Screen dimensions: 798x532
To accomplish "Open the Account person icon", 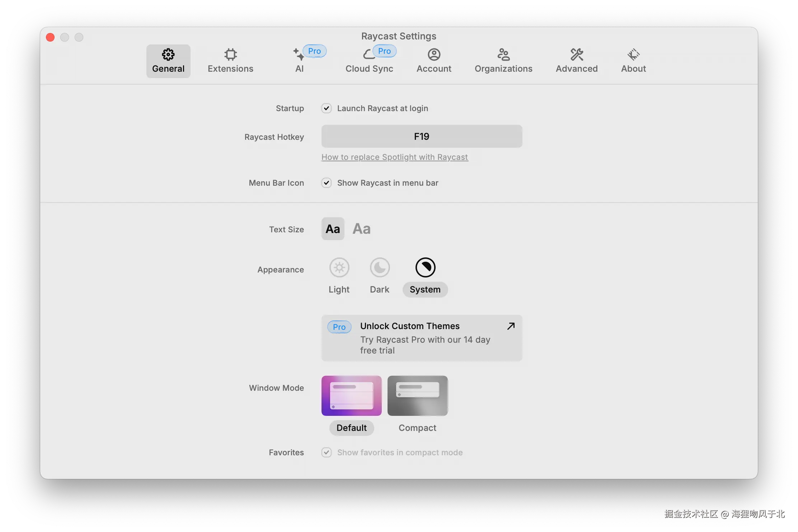I will 434,54.
